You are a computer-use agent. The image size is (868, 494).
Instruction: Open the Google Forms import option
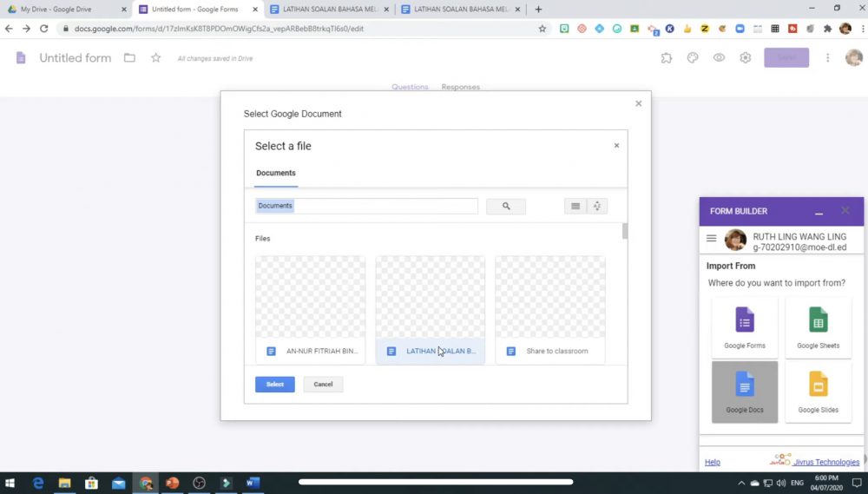point(745,328)
